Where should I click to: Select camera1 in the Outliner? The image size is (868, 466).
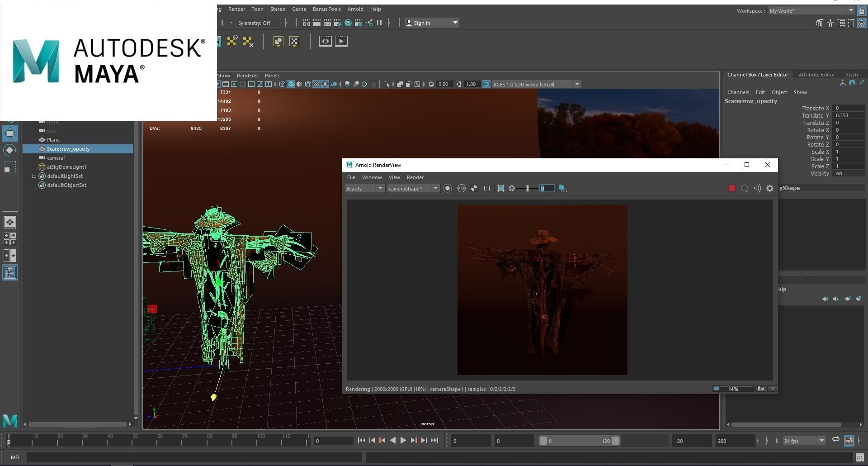click(x=56, y=158)
